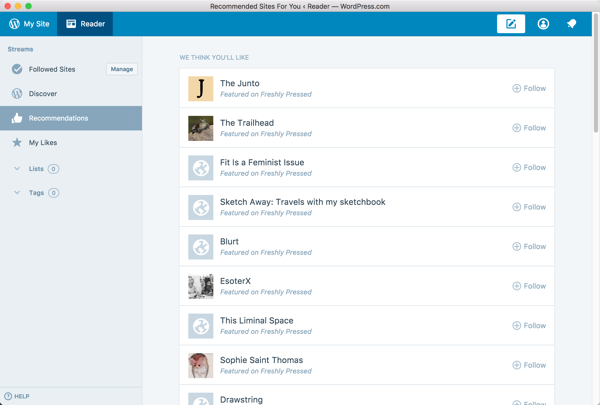Open Fit Is a Feminist Issue title
The height and width of the screenshot is (405, 600).
[x=262, y=162]
